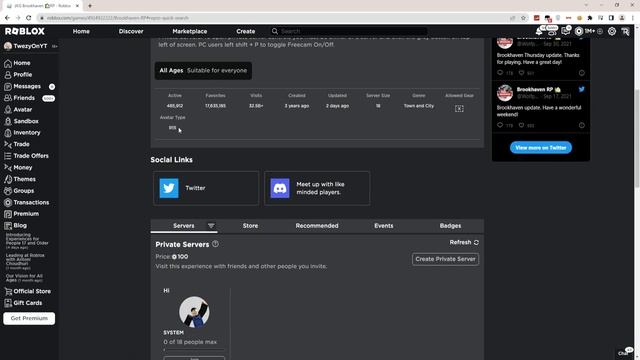
Task: Click the Get Premium button
Action: click(x=29, y=318)
